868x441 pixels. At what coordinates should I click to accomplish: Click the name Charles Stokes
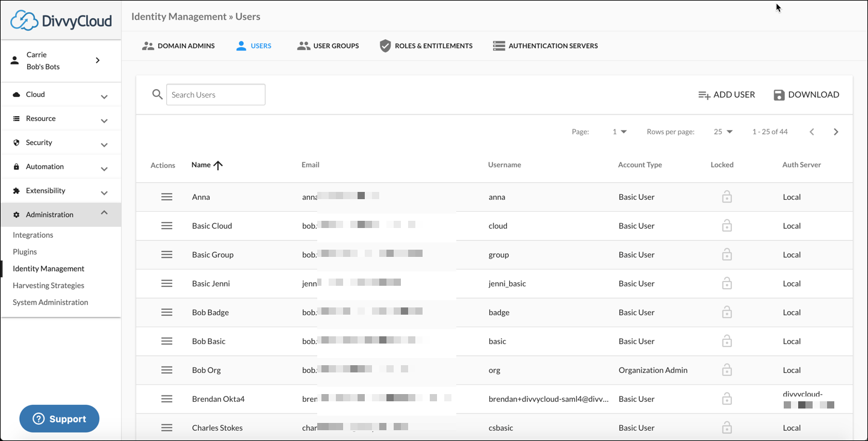[x=217, y=428]
